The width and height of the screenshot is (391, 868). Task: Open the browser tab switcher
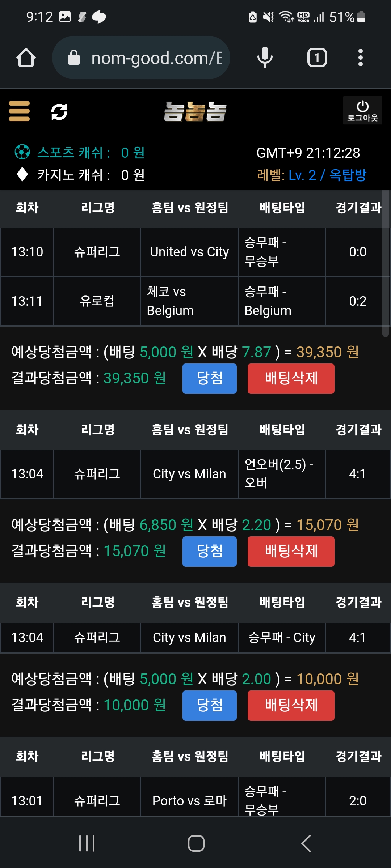(317, 58)
